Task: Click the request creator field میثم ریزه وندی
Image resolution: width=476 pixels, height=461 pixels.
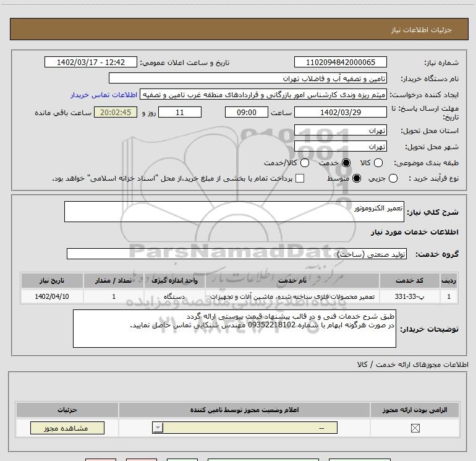Action: click(263, 95)
